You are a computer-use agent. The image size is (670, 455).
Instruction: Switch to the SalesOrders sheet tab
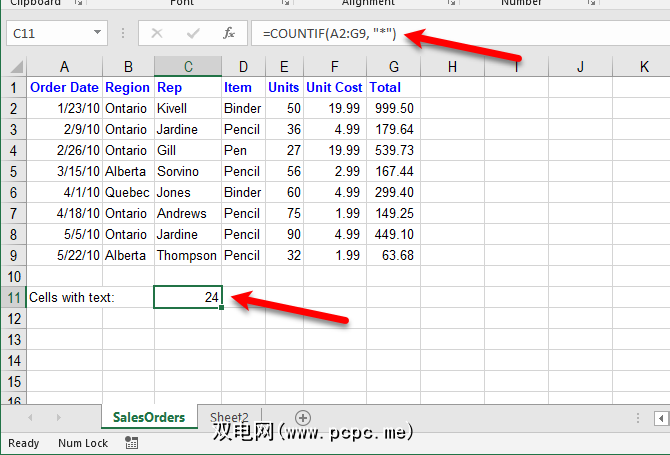[149, 417]
